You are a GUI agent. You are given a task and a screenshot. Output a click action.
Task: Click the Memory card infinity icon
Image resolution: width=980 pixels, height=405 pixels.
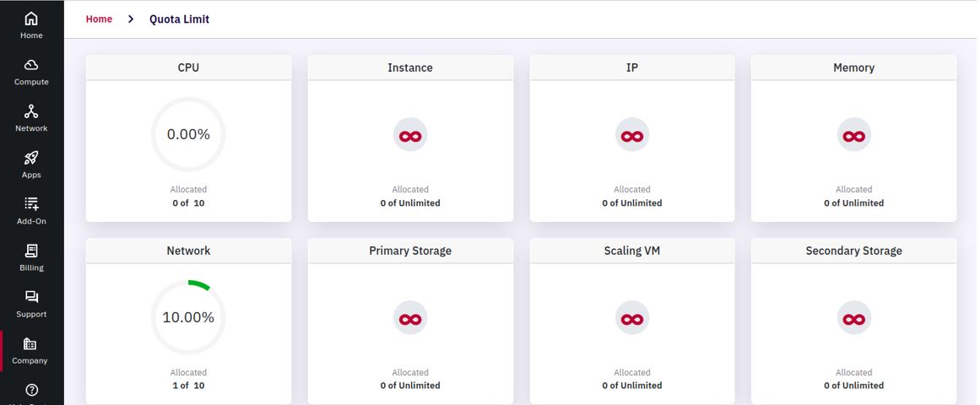pos(853,135)
